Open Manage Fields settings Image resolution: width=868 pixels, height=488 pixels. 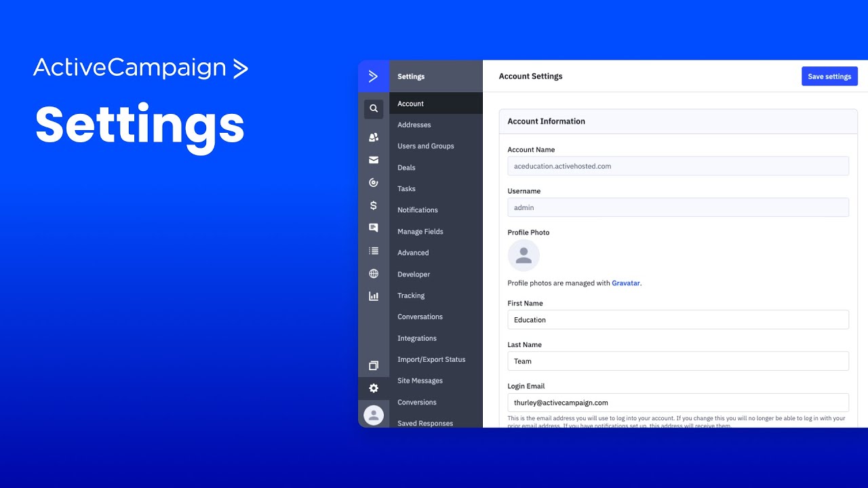coord(436,232)
